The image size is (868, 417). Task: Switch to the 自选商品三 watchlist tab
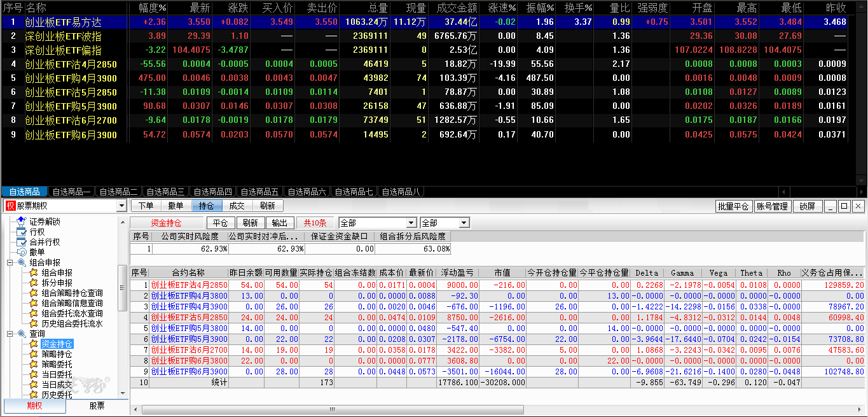[165, 192]
